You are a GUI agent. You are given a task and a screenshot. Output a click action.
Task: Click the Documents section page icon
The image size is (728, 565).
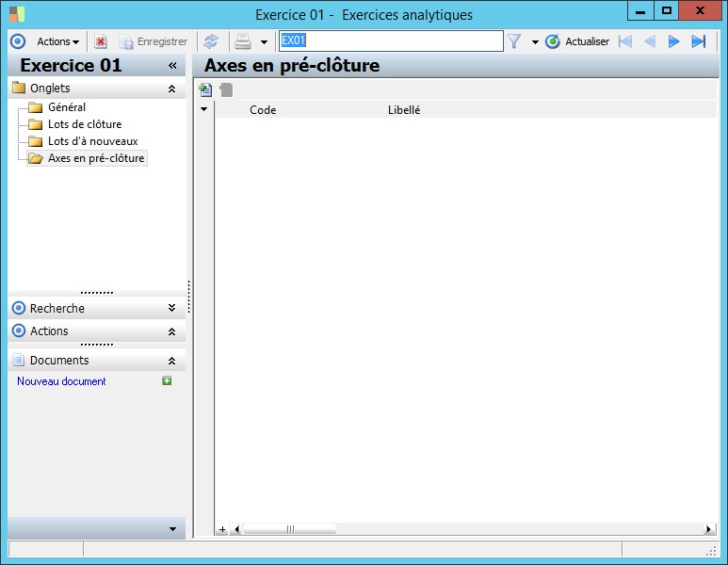tap(19, 361)
